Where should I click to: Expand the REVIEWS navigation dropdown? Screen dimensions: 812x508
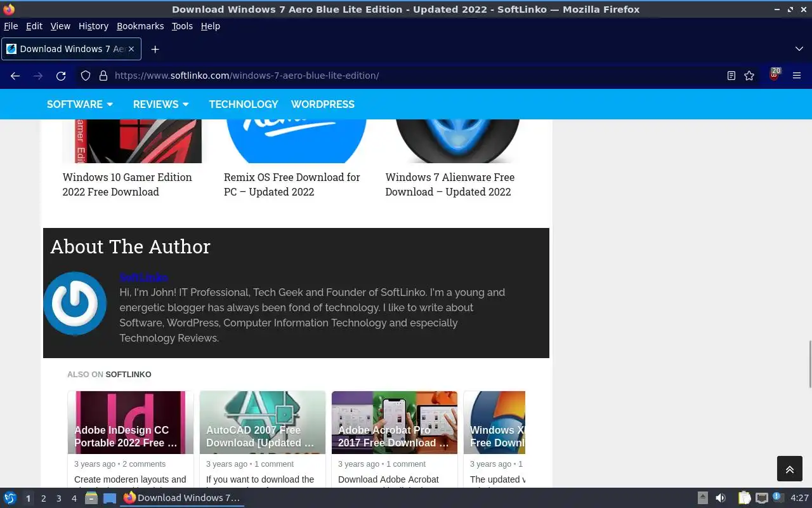pyautogui.click(x=160, y=104)
